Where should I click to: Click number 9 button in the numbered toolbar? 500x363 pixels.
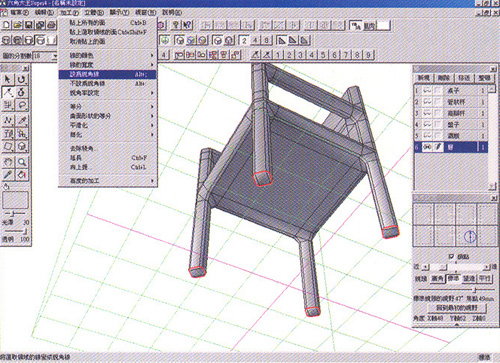tap(368, 55)
